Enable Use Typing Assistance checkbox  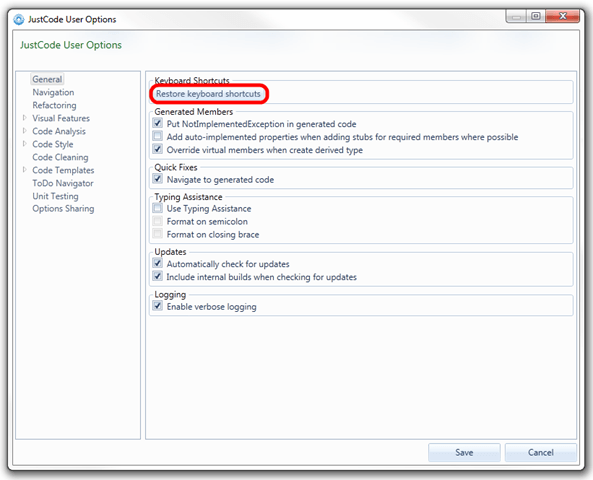coord(158,208)
